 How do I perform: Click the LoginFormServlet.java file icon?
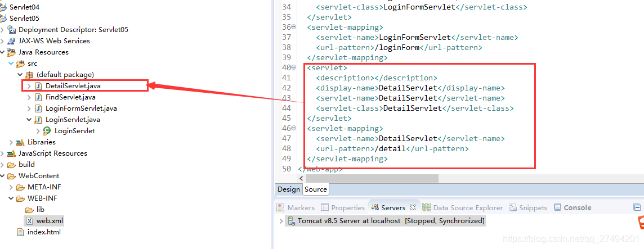coord(39,108)
